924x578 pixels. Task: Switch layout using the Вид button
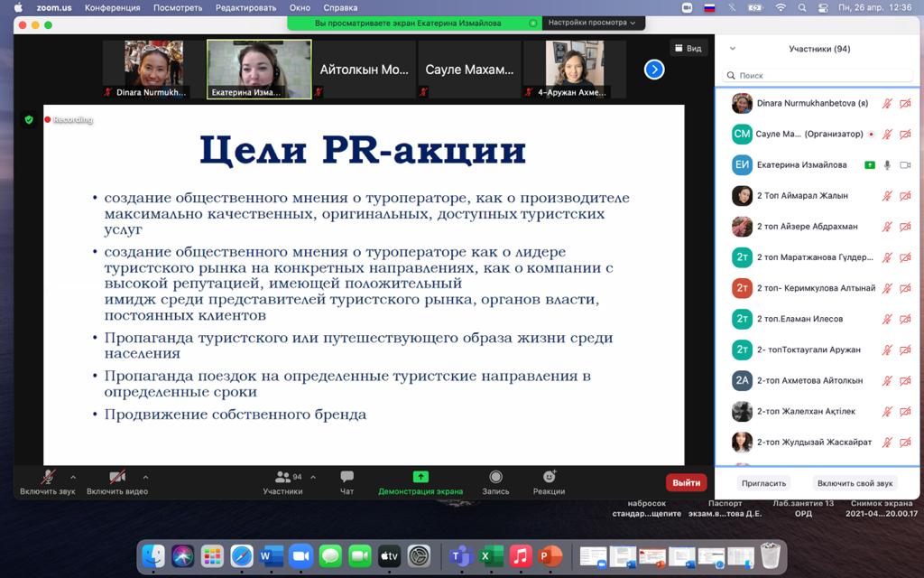click(x=688, y=49)
